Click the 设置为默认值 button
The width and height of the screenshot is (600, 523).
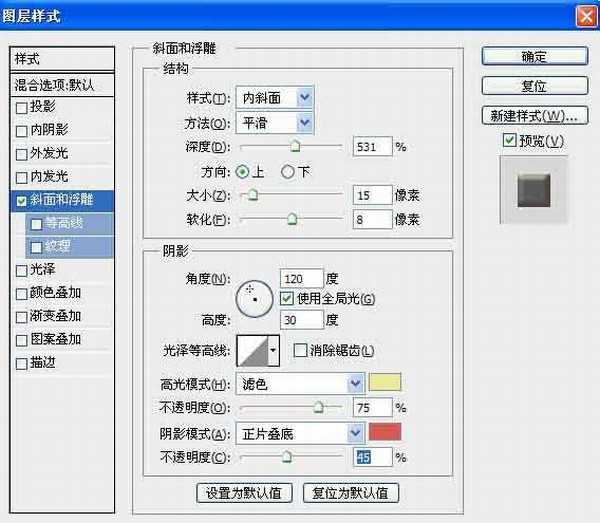tap(245, 493)
